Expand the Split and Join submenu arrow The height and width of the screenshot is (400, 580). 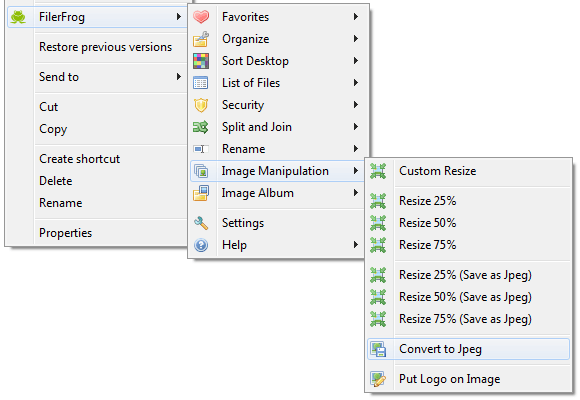coord(355,127)
